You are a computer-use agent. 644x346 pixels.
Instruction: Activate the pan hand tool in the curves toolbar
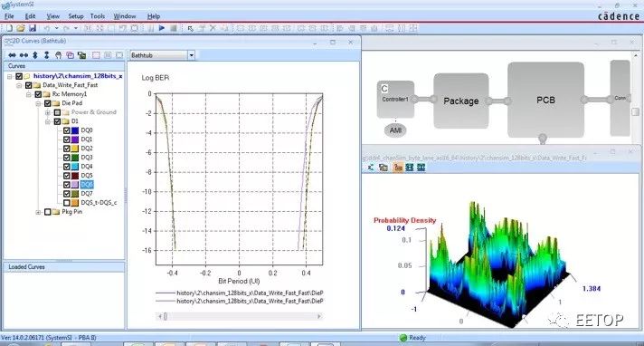tap(58, 55)
